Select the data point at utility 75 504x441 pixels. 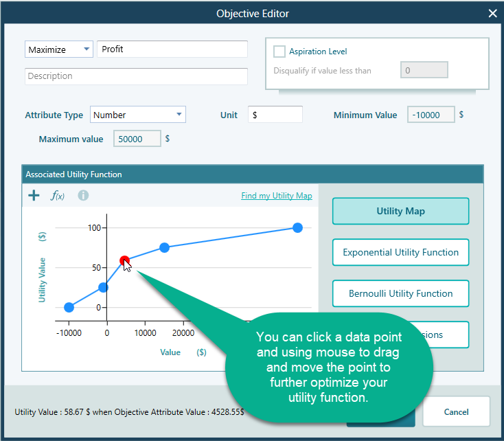(165, 247)
